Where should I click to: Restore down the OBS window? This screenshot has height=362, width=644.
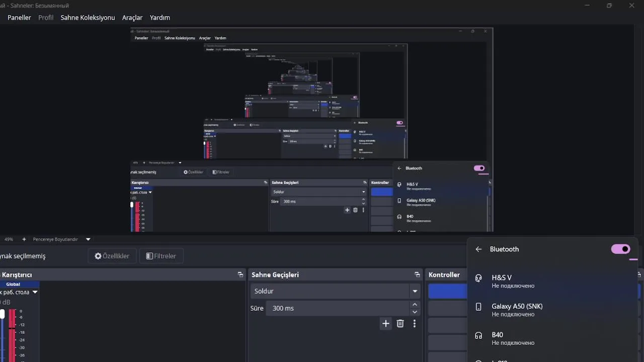(609, 5)
